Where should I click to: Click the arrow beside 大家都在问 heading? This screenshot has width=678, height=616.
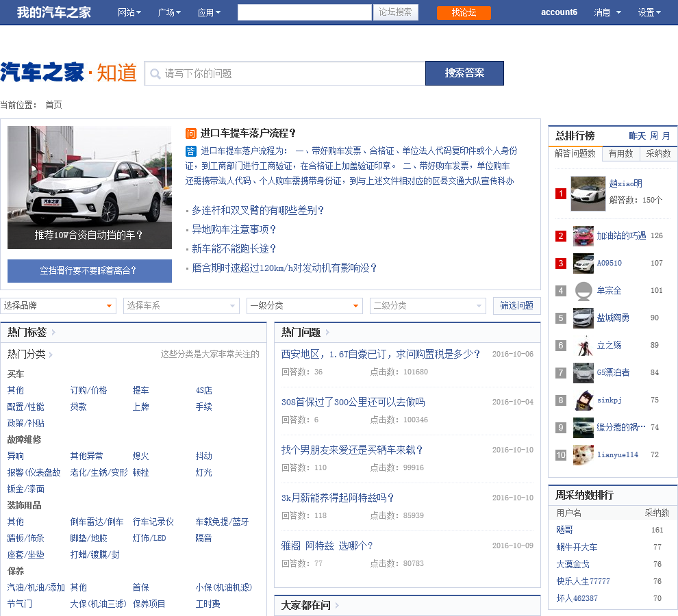337,606
